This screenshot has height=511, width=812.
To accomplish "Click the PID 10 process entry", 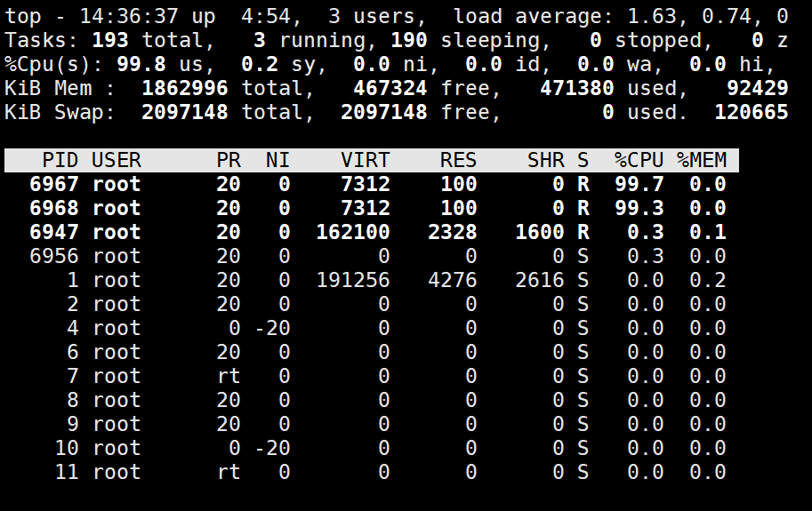I will tap(371, 448).
